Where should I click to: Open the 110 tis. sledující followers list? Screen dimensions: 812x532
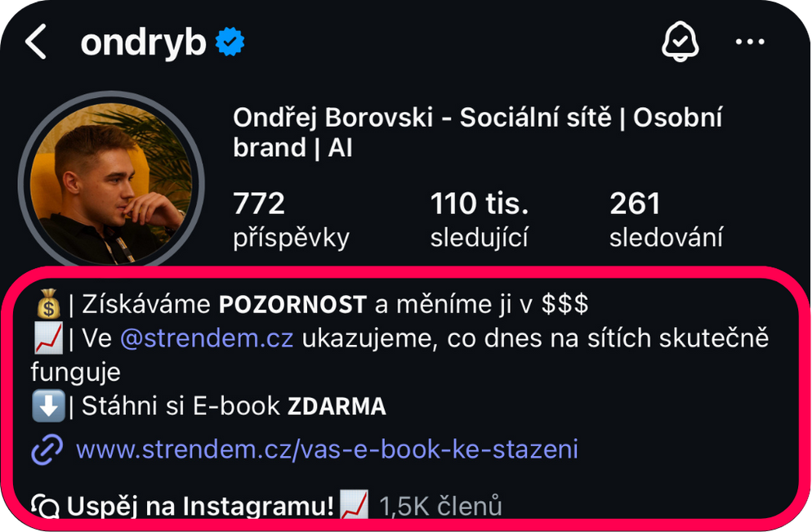click(x=479, y=219)
